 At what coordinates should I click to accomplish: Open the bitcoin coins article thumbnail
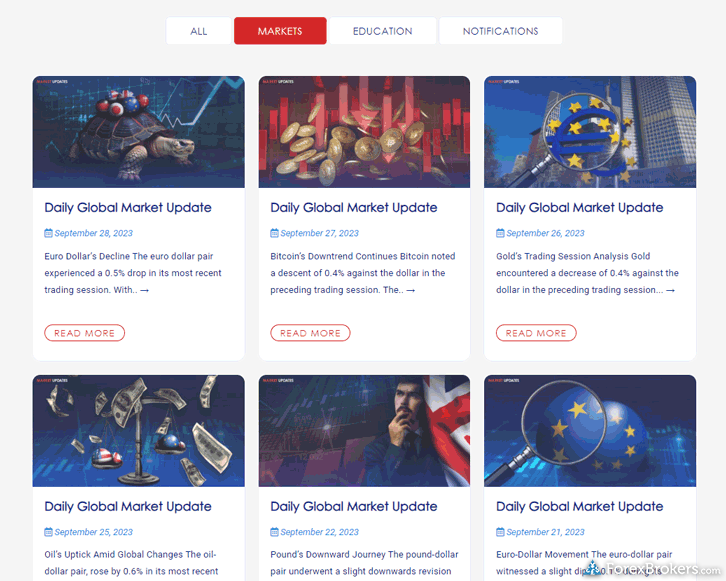pyautogui.click(x=364, y=132)
